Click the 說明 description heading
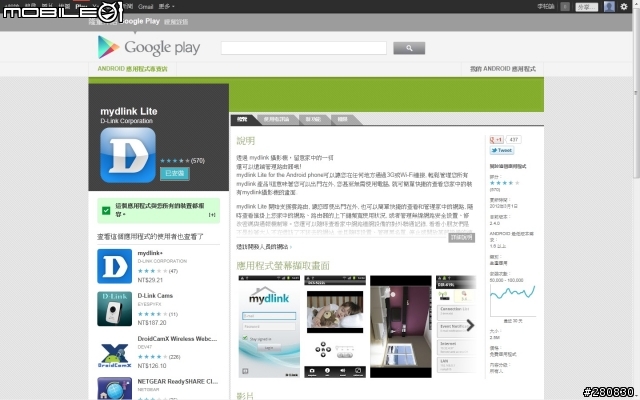 pos(246,141)
